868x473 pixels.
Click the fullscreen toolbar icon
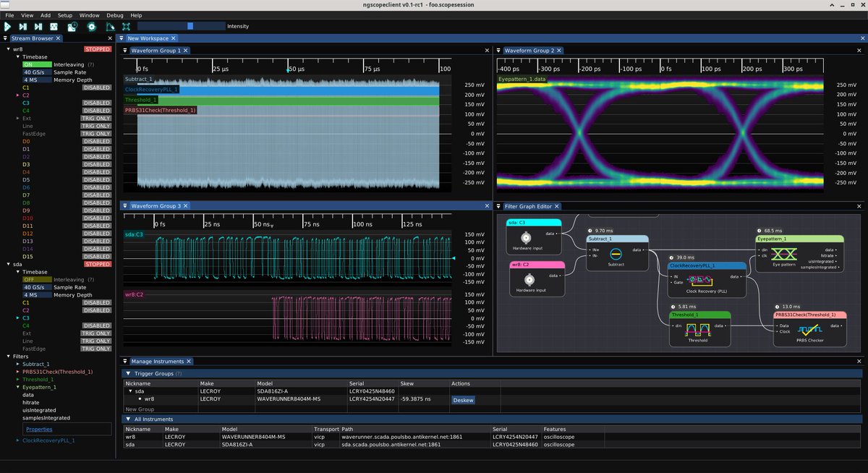point(126,26)
